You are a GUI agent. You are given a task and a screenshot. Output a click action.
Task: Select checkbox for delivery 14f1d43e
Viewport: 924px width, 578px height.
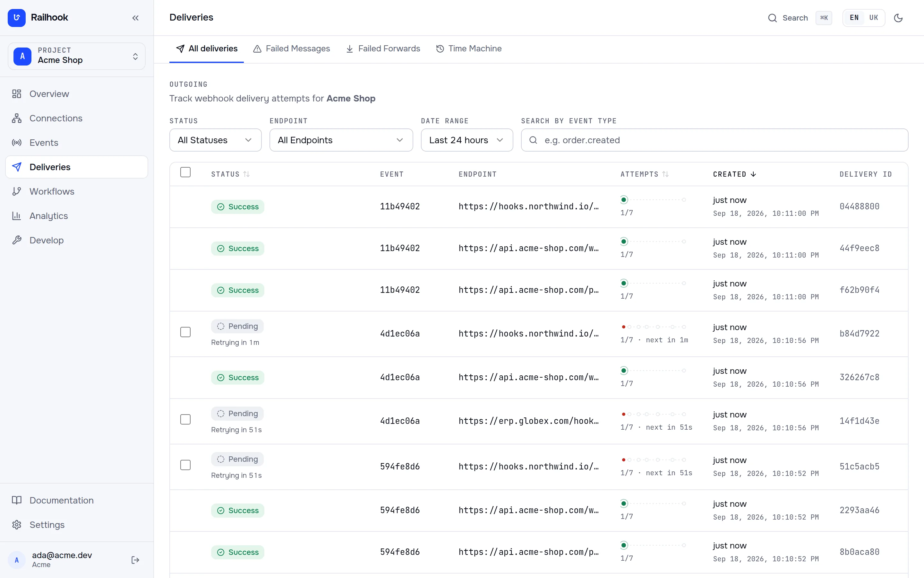coord(185,419)
